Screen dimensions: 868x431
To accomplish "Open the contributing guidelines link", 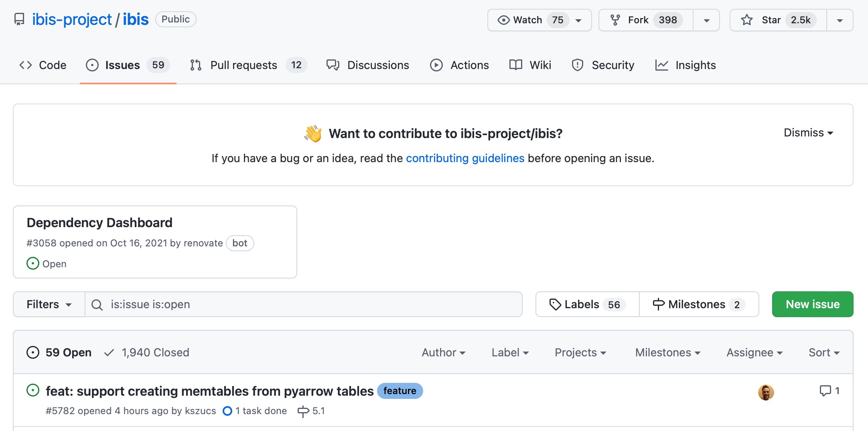I will pyautogui.click(x=465, y=158).
